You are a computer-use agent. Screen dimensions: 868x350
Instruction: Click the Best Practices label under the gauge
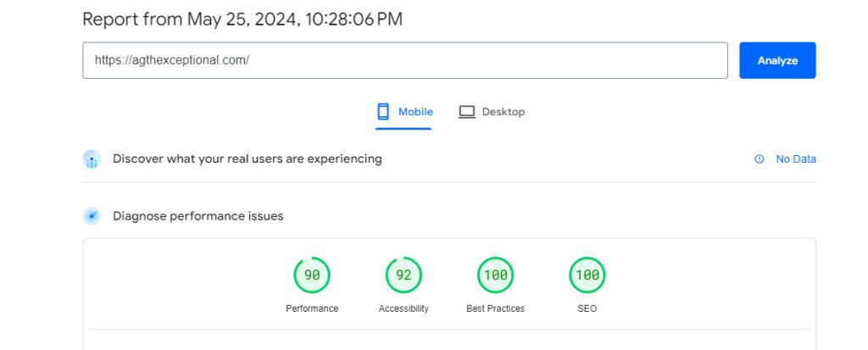[495, 308]
